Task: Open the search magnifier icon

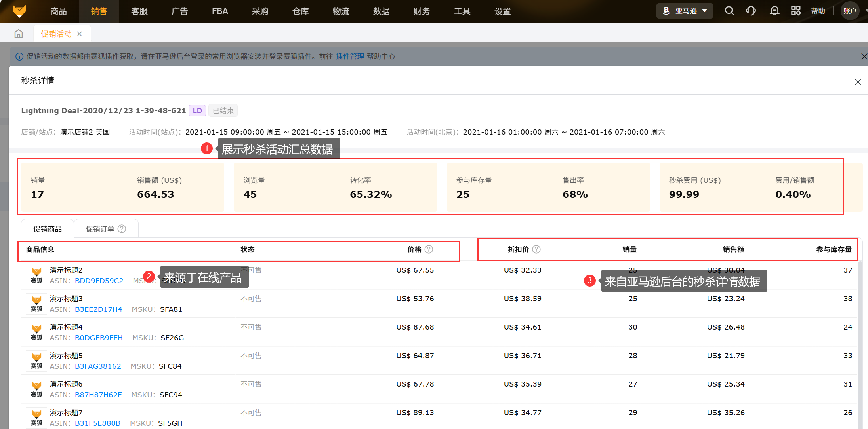Action: point(729,11)
